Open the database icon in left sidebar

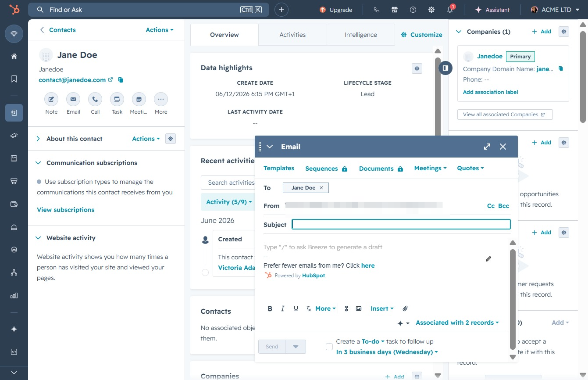click(x=14, y=250)
